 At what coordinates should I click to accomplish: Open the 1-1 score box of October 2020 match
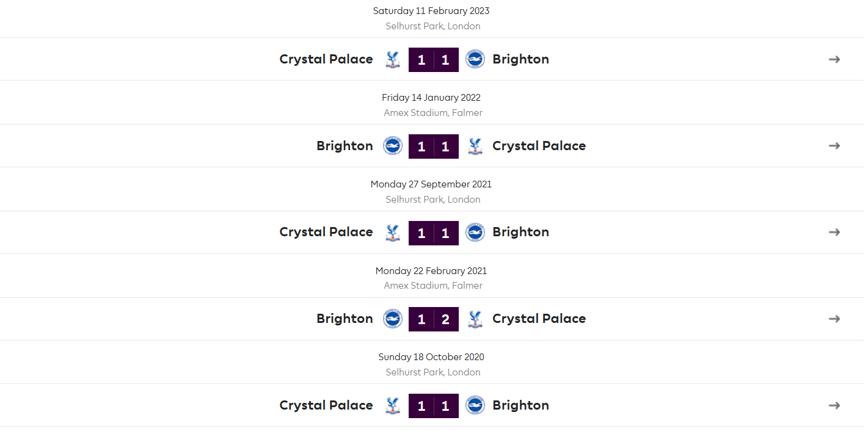[x=434, y=406]
